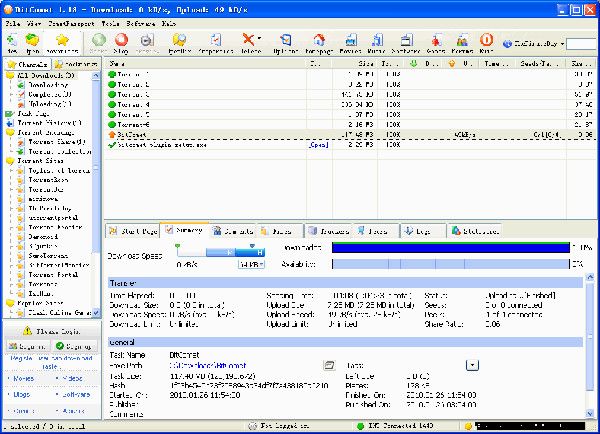Click the orange upload arrow icon of BitComet task
Viewport: 600px width, 434px height.
112,134
